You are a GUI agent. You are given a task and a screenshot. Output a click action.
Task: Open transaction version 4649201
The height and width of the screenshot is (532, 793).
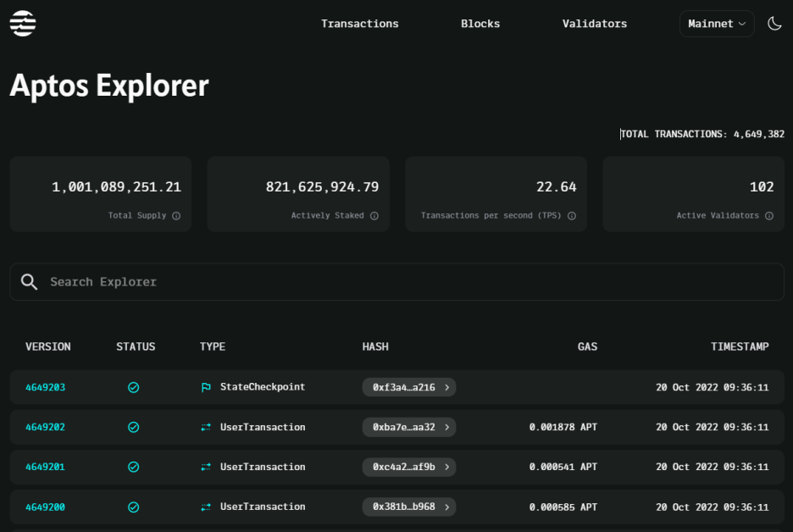[x=45, y=467]
